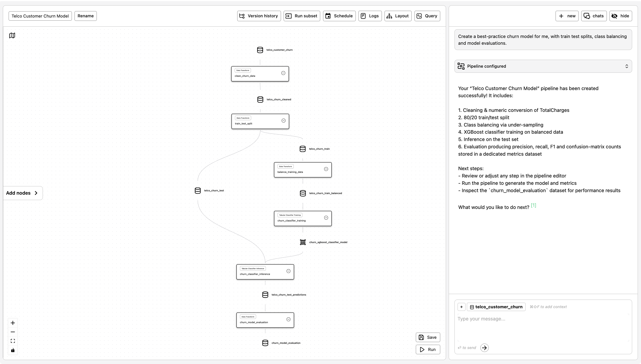Expand the Pipeline configured status dropdown
Screen dimensions: 641x364
[x=627, y=66]
